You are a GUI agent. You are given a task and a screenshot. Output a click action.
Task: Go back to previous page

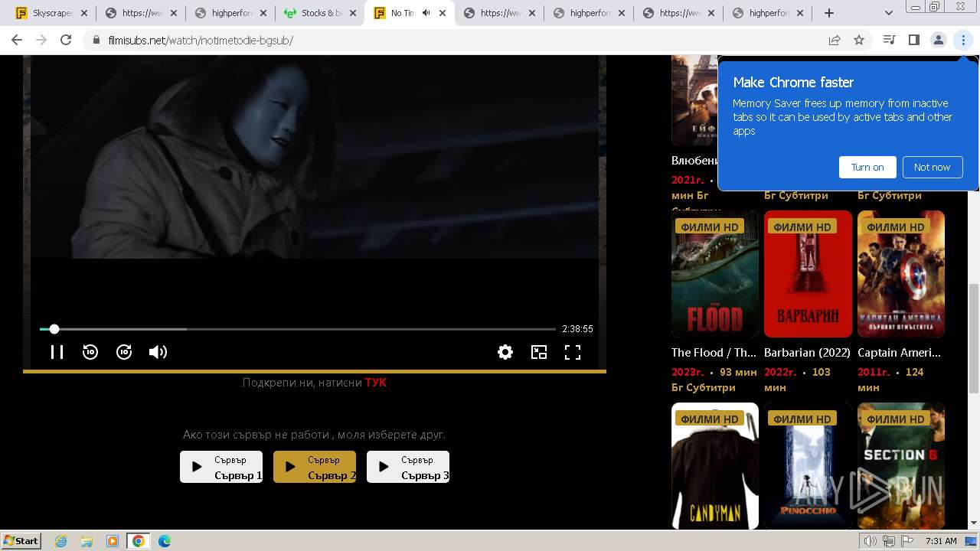click(x=17, y=40)
